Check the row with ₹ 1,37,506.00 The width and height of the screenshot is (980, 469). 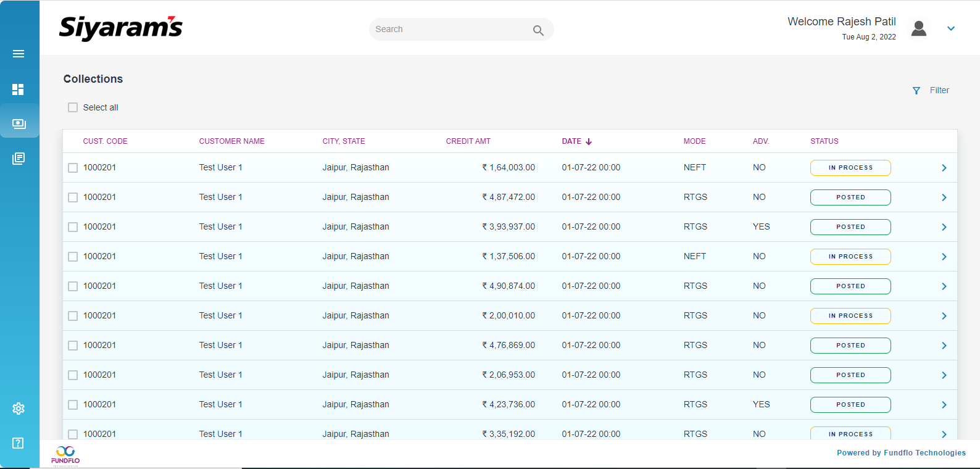(x=73, y=257)
